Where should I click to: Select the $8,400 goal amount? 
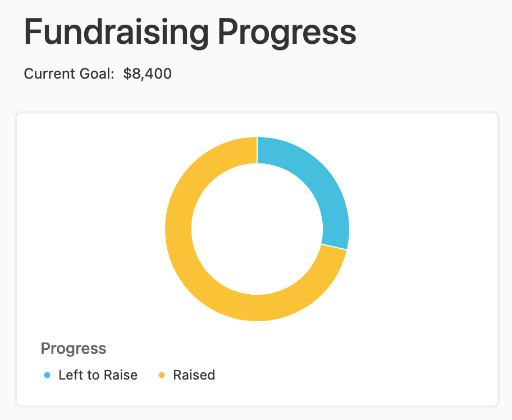[147, 74]
